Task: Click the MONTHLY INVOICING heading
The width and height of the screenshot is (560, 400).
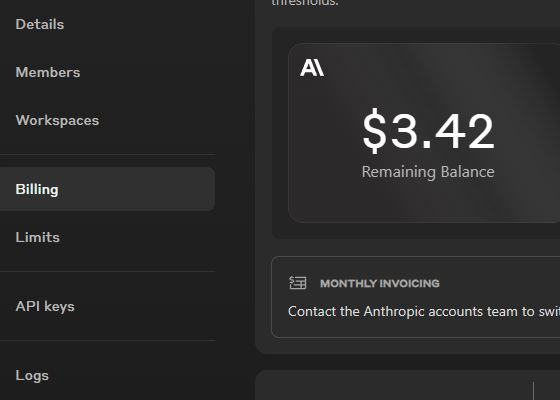Action: point(380,283)
